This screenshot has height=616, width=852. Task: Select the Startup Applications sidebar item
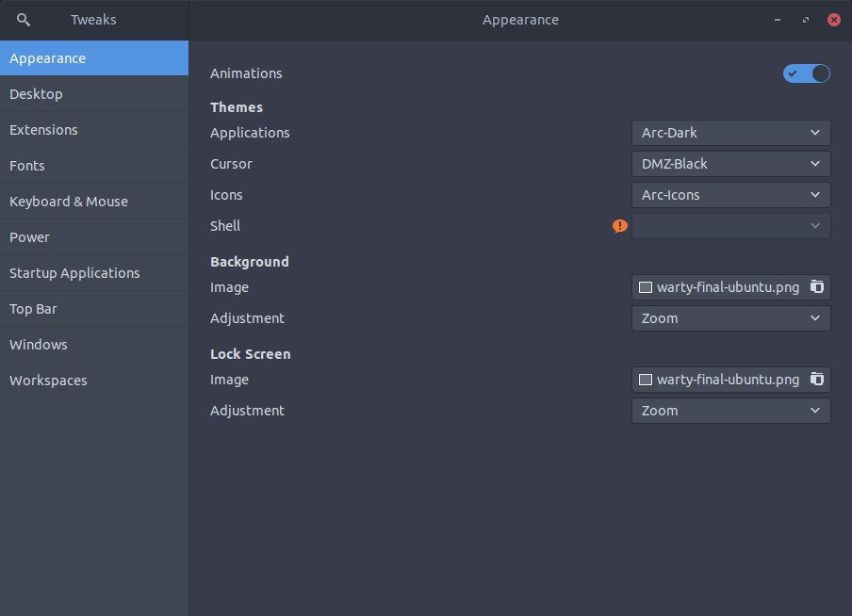[94, 273]
